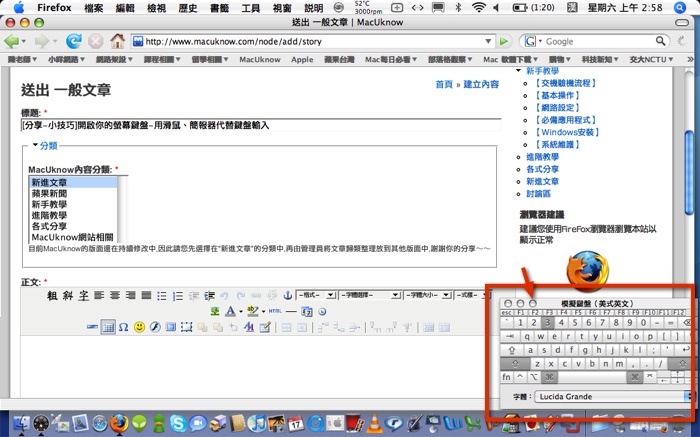Reload the page in Firefox
The height and width of the screenshot is (437, 700).
pos(73,42)
